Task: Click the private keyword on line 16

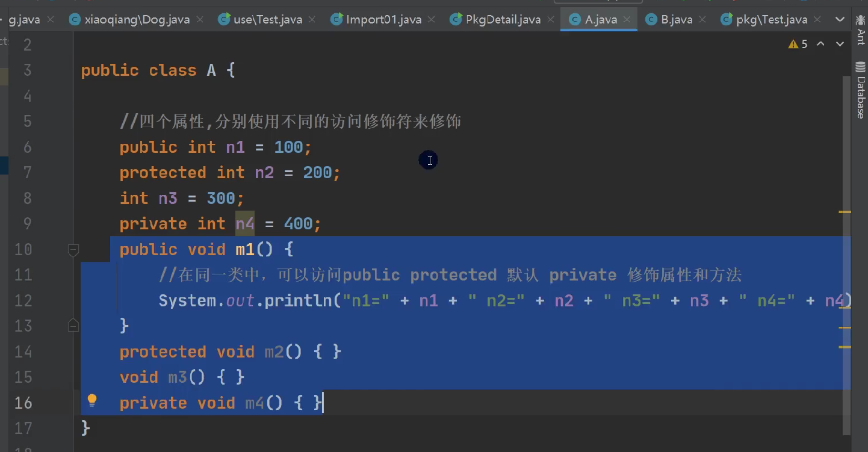Action: pyautogui.click(x=153, y=403)
